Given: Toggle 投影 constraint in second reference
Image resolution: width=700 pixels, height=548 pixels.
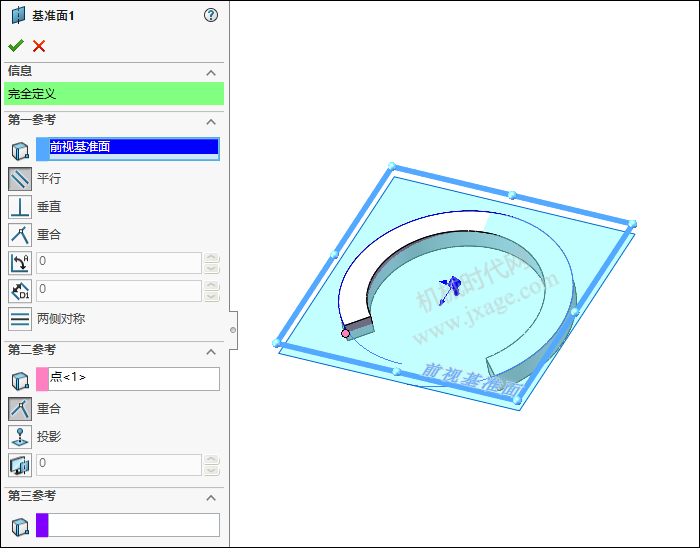Looking at the screenshot, I should tap(20, 437).
